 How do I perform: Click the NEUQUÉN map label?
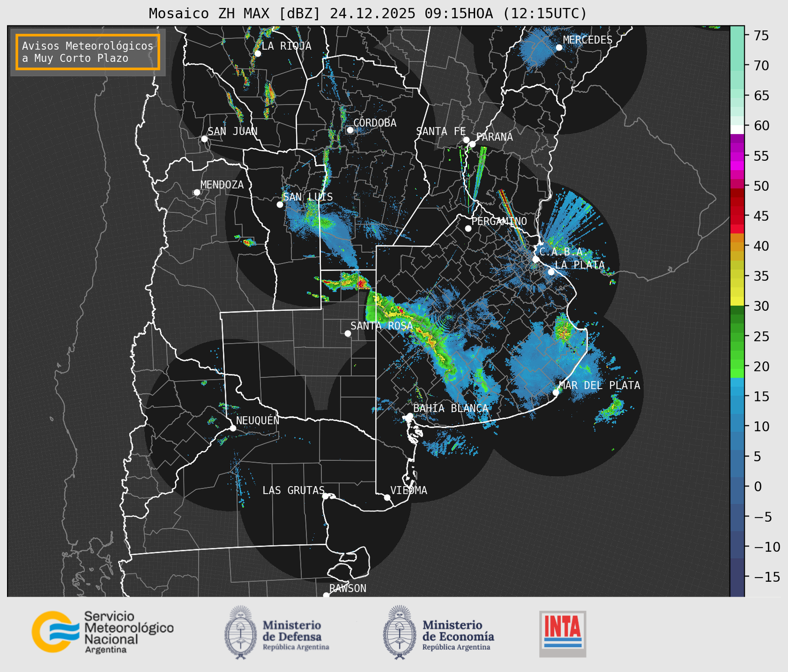click(x=258, y=420)
